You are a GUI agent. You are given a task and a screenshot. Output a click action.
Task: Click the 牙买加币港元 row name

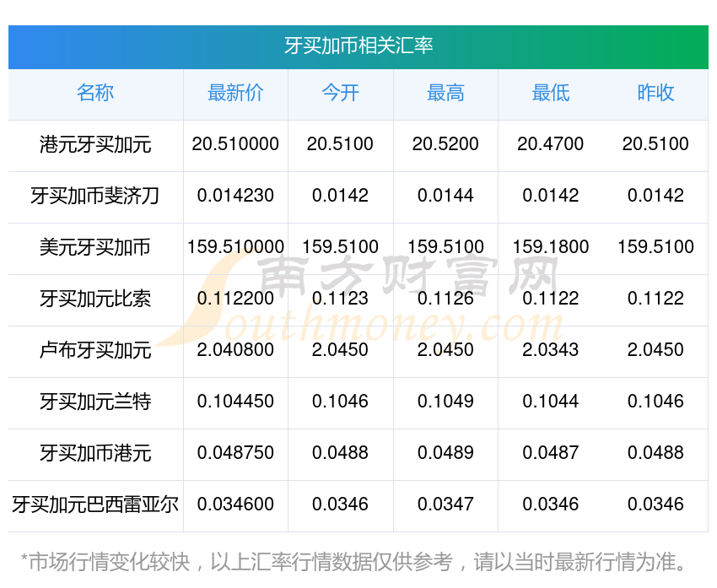[x=95, y=453]
